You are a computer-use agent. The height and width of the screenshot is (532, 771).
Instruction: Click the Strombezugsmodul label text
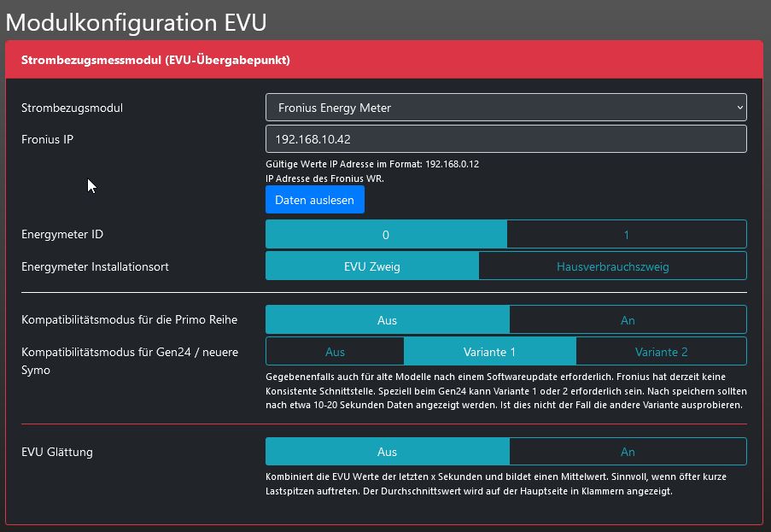72,108
